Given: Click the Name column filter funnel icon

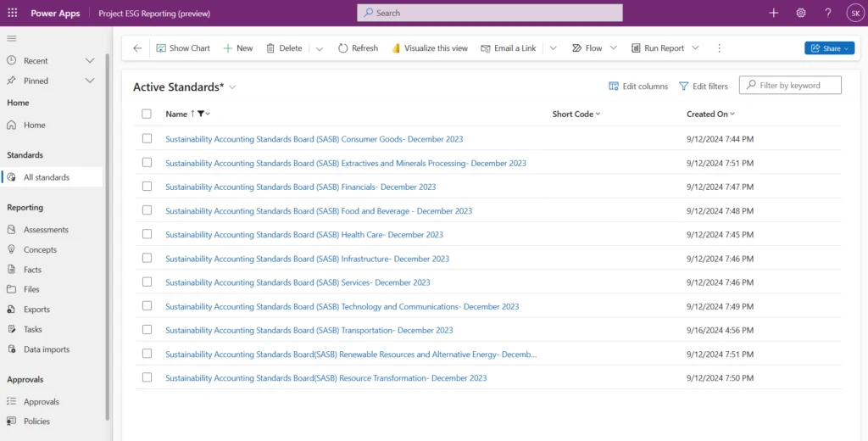Looking at the screenshot, I should tap(201, 114).
